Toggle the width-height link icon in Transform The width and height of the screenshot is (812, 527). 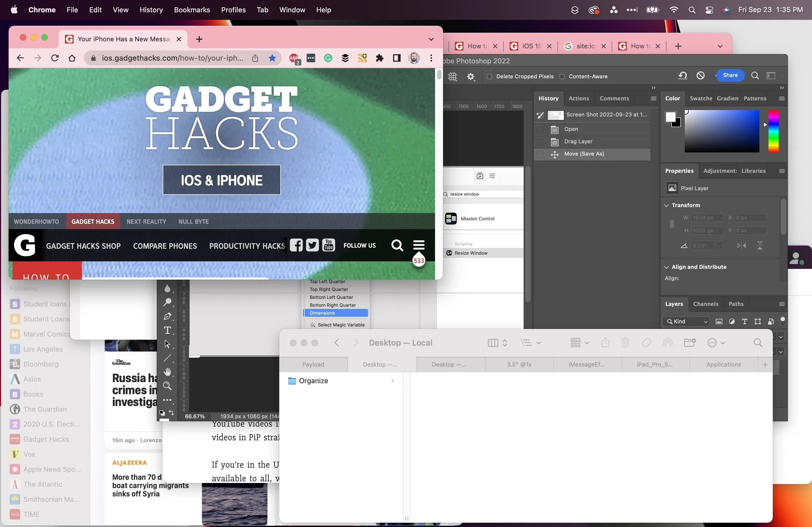tap(672, 224)
